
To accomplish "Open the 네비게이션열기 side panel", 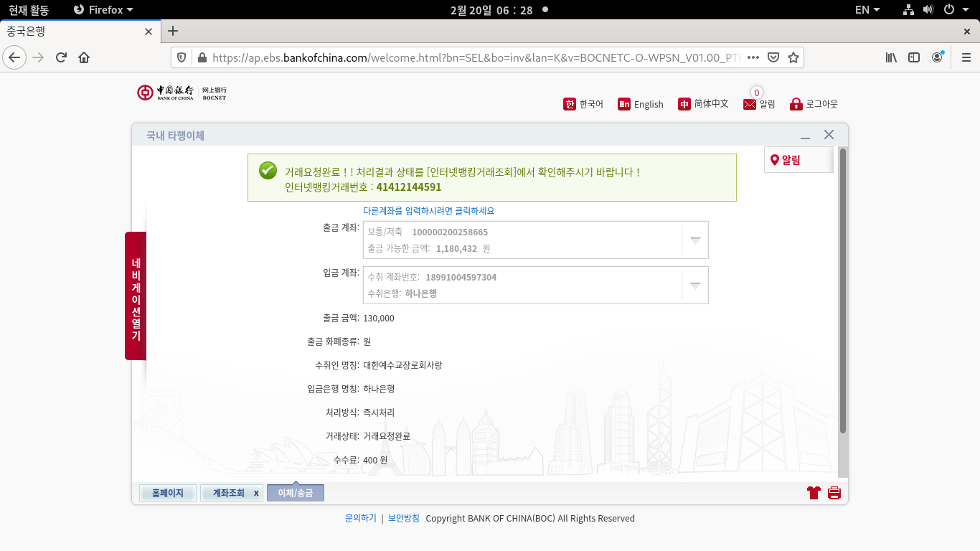I will point(136,296).
